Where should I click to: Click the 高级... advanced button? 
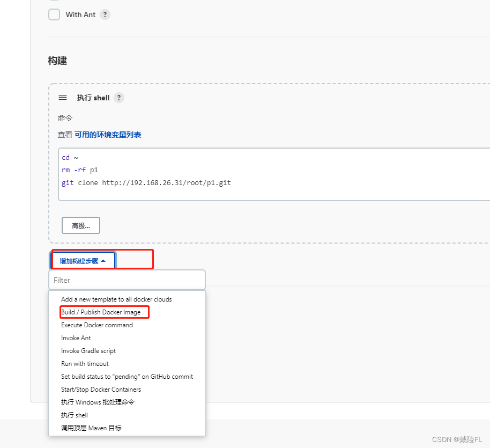(x=81, y=225)
